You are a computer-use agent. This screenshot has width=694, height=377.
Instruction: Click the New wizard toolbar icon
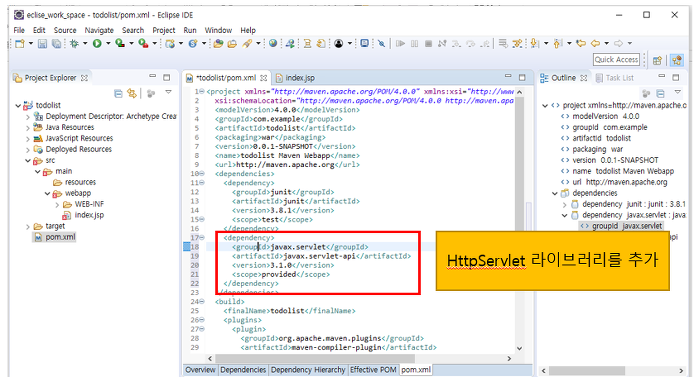(20, 43)
